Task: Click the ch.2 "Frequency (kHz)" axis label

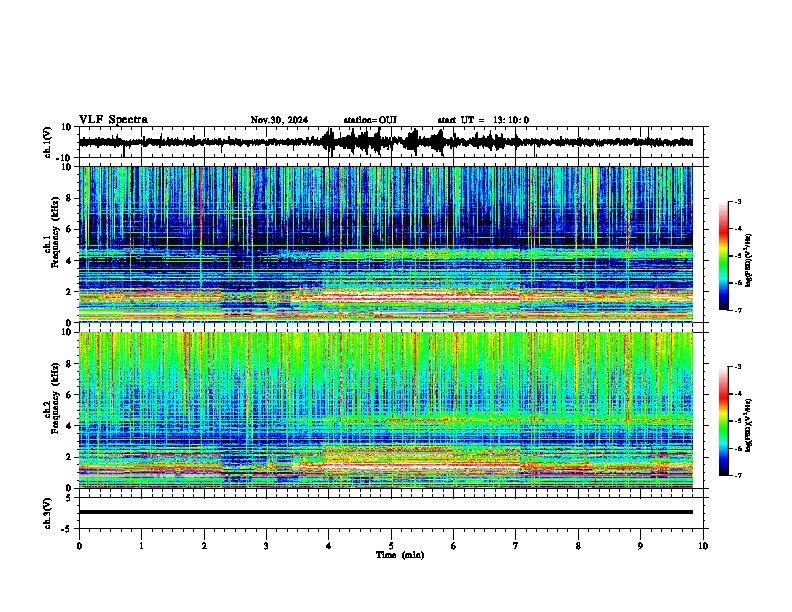Action: 55,398
